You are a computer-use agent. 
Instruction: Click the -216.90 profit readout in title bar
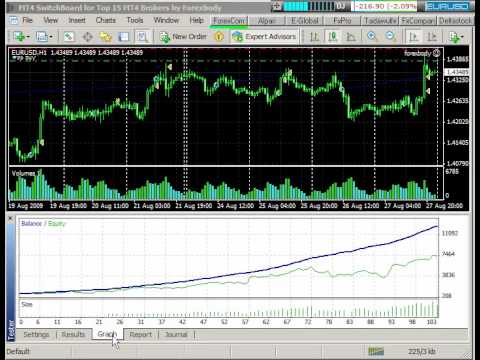point(385,6)
